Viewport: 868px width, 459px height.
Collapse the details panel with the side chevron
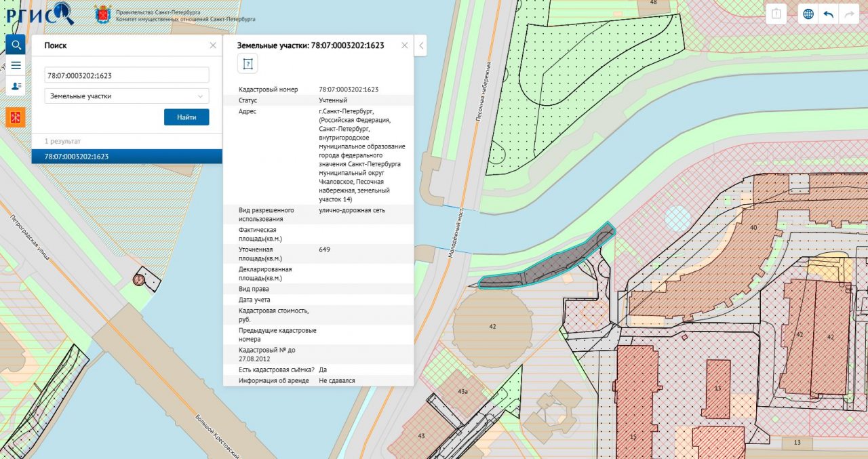(420, 45)
